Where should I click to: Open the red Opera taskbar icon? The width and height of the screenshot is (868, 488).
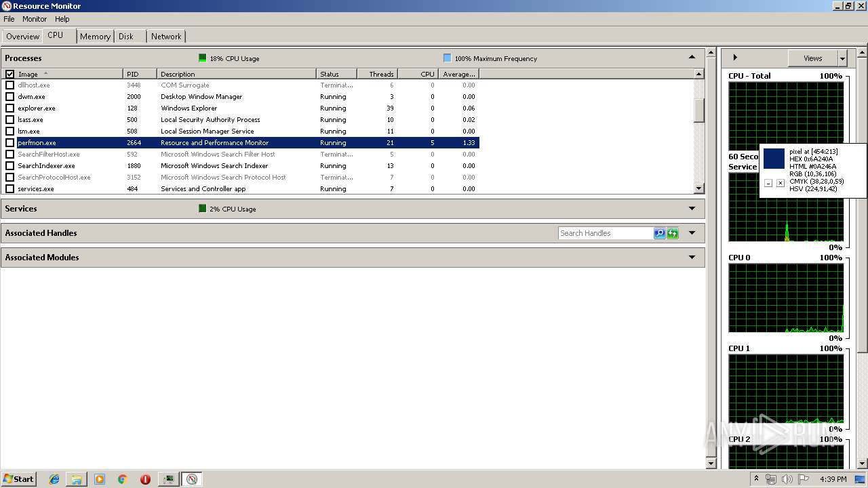(145, 479)
